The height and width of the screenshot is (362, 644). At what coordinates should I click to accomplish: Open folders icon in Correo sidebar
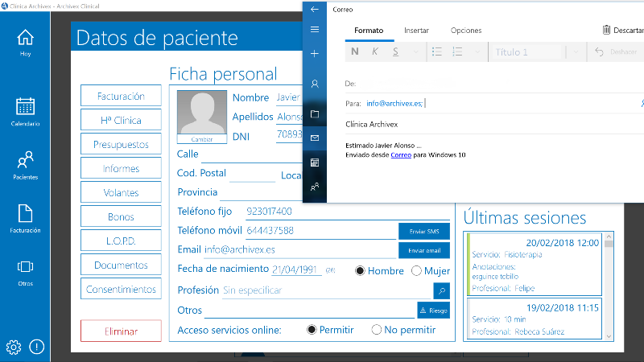[x=315, y=114]
